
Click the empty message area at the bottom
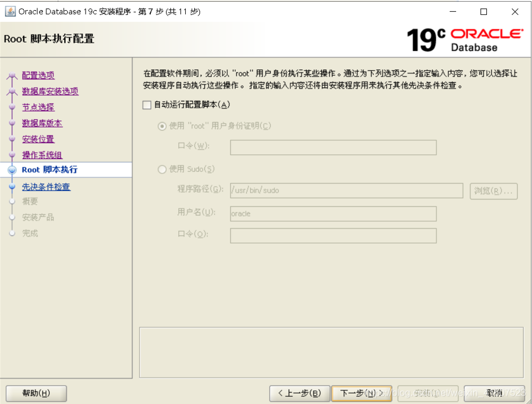click(x=331, y=352)
